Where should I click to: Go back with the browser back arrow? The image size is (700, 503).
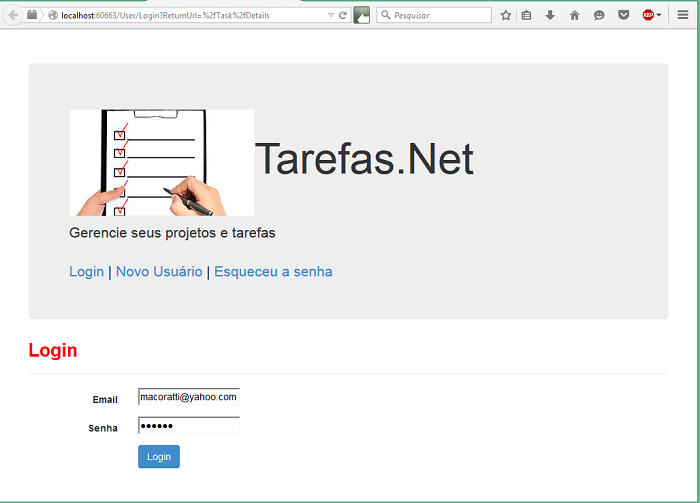(13, 15)
